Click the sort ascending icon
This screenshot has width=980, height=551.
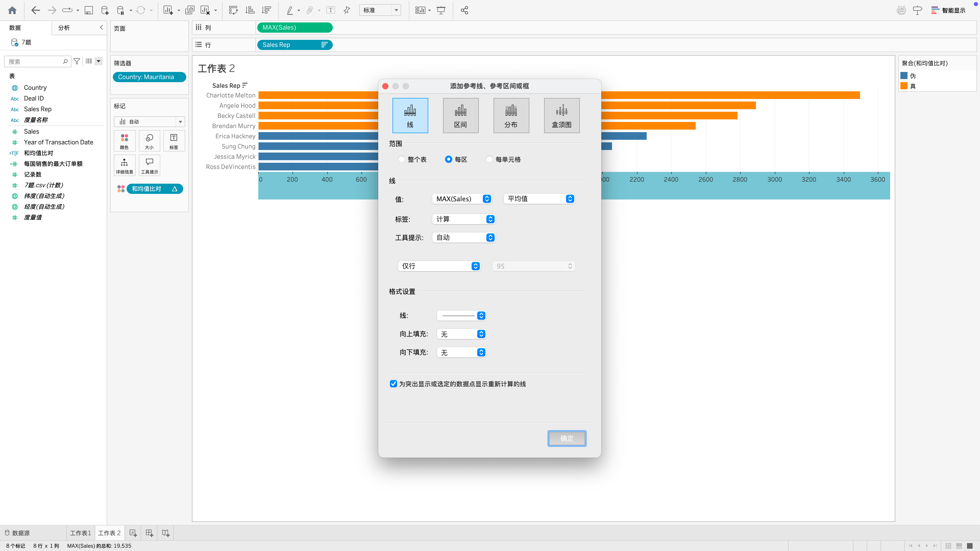250,10
